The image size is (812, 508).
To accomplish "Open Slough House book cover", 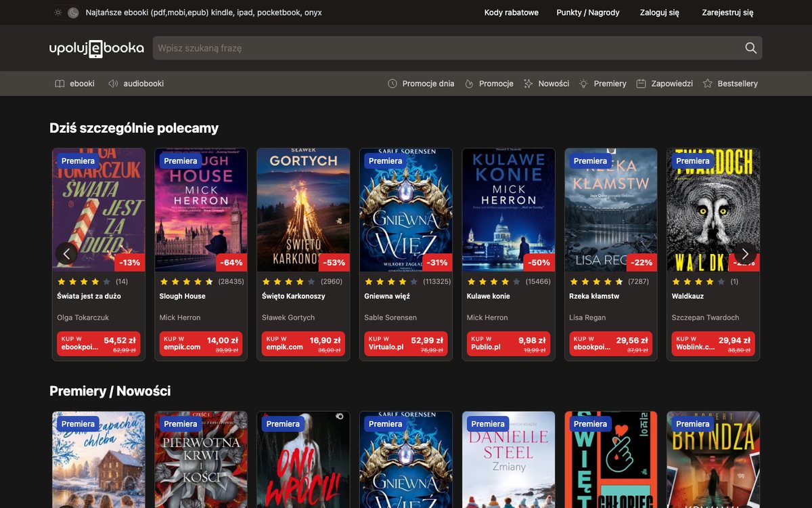I will pos(201,210).
